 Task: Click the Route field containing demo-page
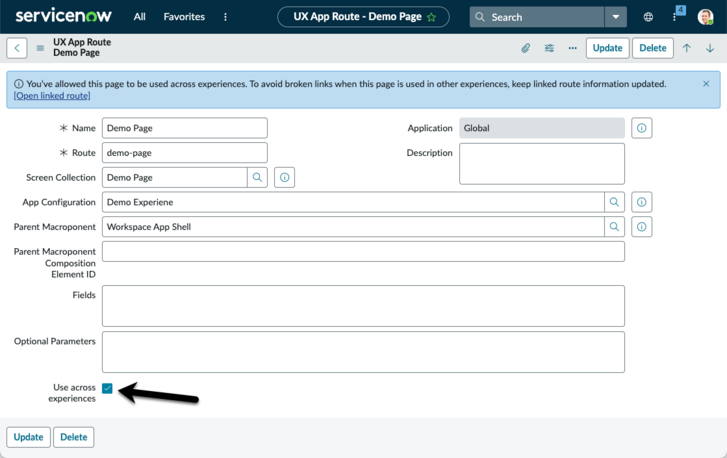[185, 153]
